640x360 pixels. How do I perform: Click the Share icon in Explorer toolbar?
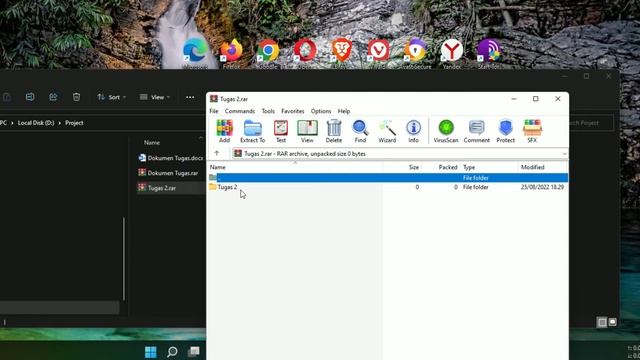point(53,97)
